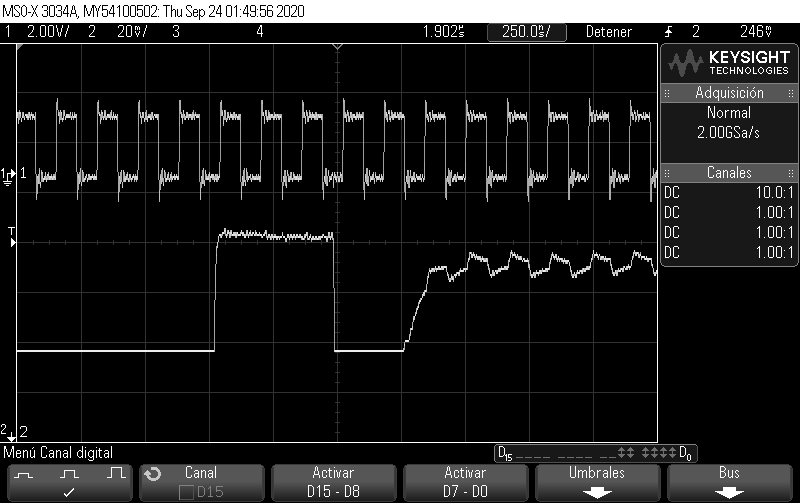Viewport: 800px width, 503px height.
Task: Activate digital channels D7 - D0
Action: coord(465,483)
